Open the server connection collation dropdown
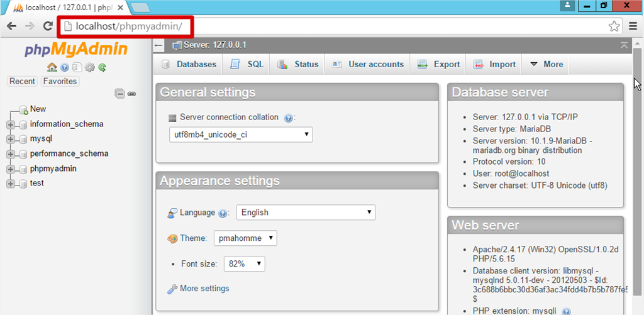Viewport: 644px width, 315px height. coord(241,135)
